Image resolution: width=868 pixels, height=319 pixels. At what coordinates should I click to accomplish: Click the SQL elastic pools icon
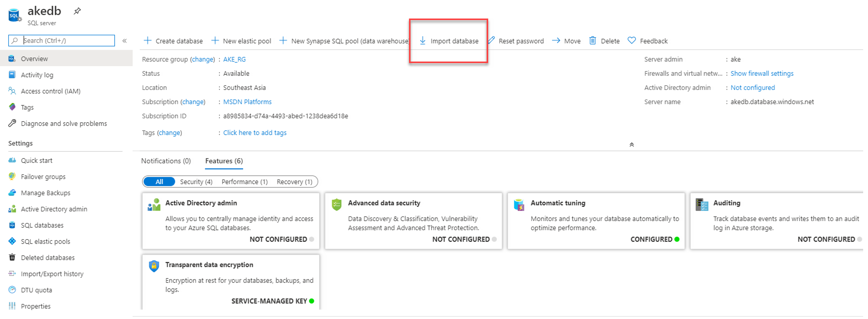[12, 241]
